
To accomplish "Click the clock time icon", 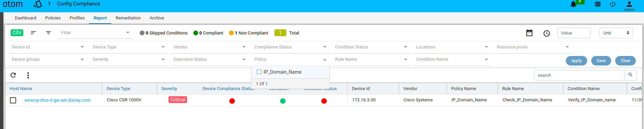I will [x=547, y=33].
